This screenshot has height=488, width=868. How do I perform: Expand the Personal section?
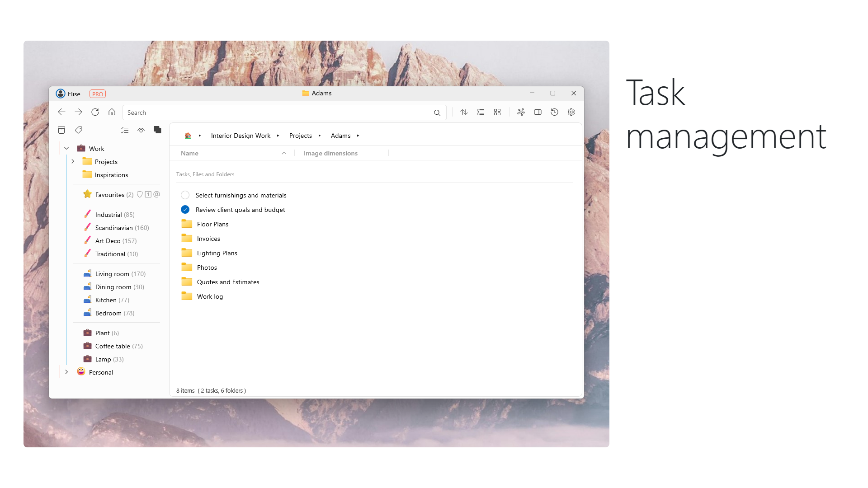(x=66, y=372)
